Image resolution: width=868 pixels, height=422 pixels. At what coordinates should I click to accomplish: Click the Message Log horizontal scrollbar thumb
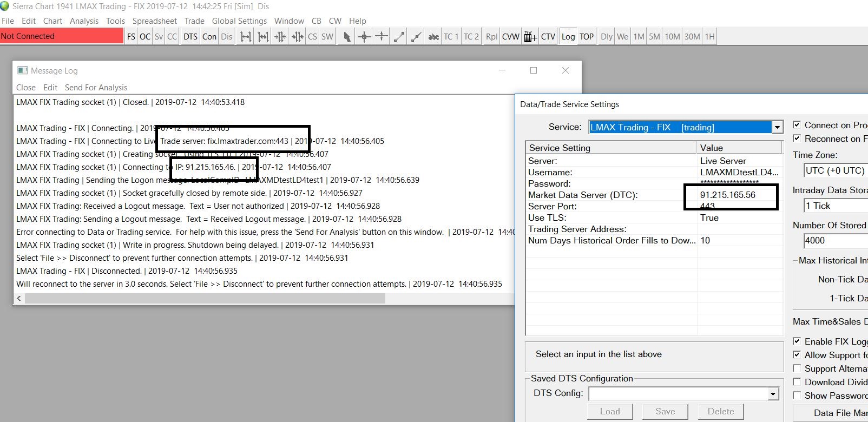tap(205, 299)
